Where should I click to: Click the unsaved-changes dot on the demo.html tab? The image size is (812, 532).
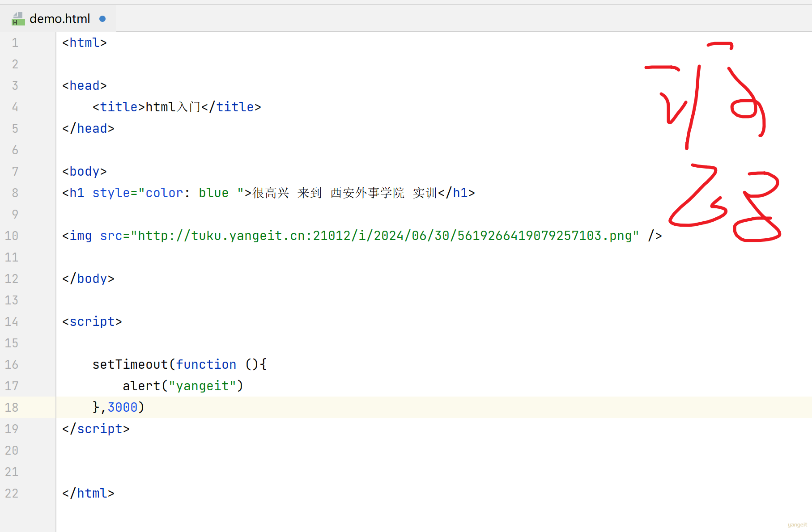point(102,19)
